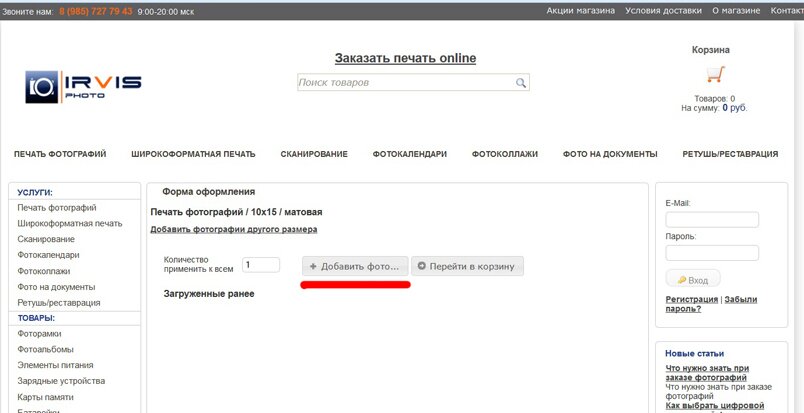Click the Забыли пароль? link

[x=711, y=304]
